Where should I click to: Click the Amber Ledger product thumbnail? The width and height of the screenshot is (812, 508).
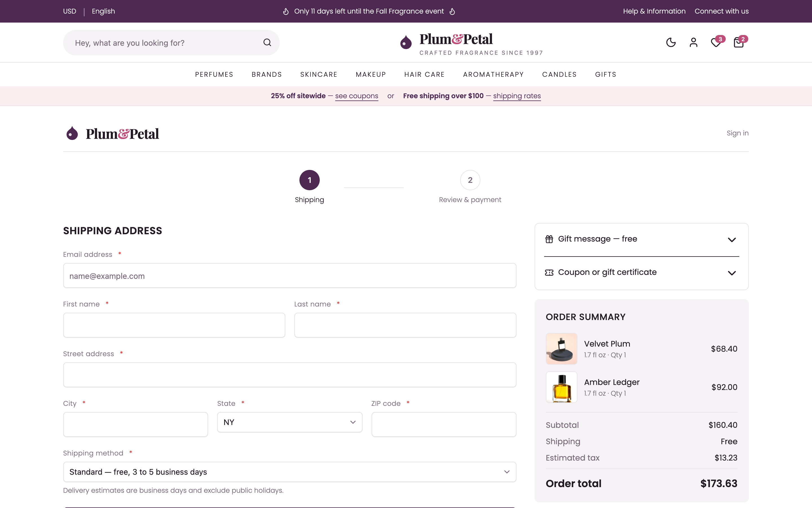(x=561, y=387)
